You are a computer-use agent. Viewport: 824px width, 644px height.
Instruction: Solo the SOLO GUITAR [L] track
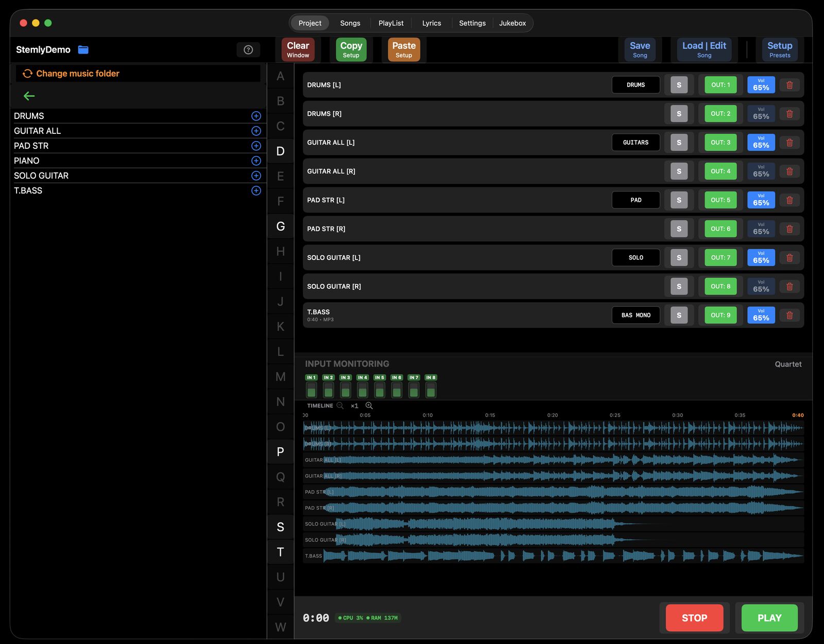[679, 258]
